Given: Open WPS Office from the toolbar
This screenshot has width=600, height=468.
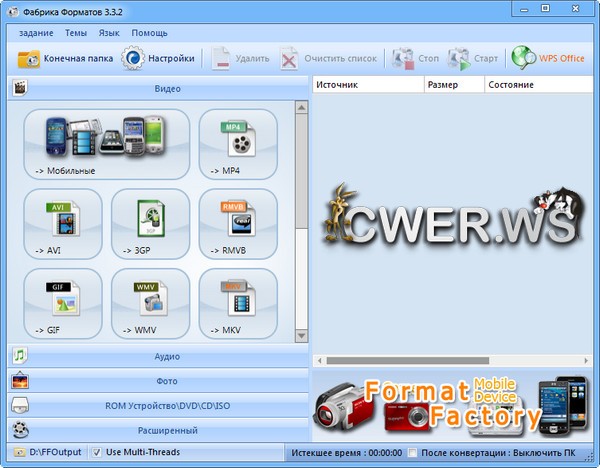Looking at the screenshot, I should [x=549, y=58].
